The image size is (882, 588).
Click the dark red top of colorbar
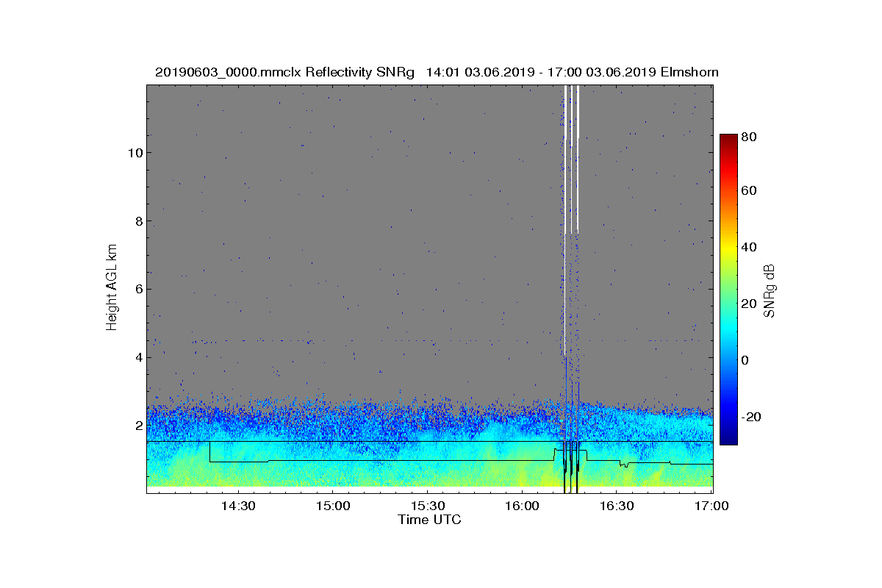click(x=728, y=140)
